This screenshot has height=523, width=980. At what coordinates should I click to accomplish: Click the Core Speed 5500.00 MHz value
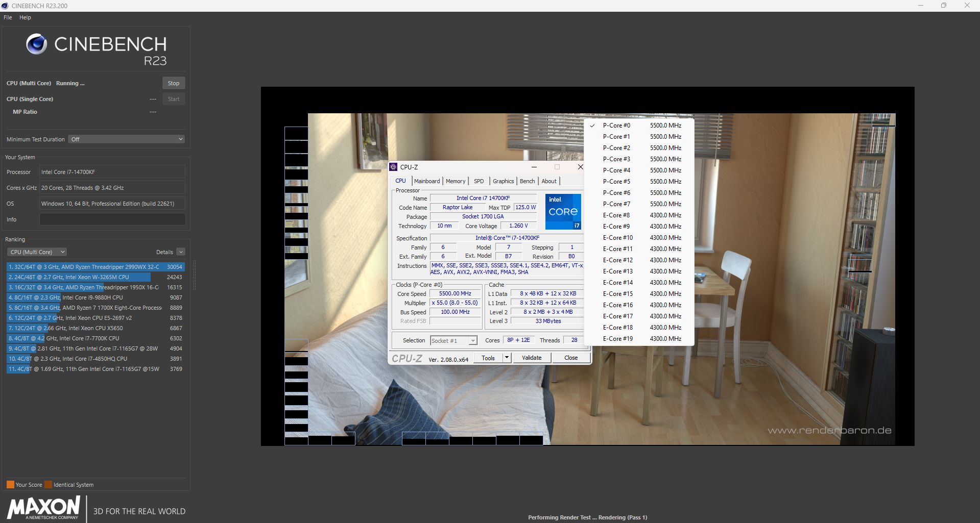(455, 293)
